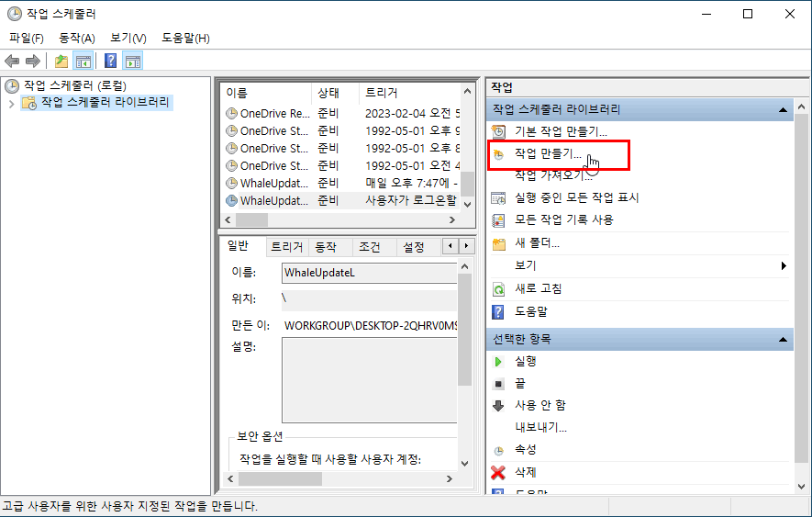Click the 사용 안 함 action text

tap(540, 406)
